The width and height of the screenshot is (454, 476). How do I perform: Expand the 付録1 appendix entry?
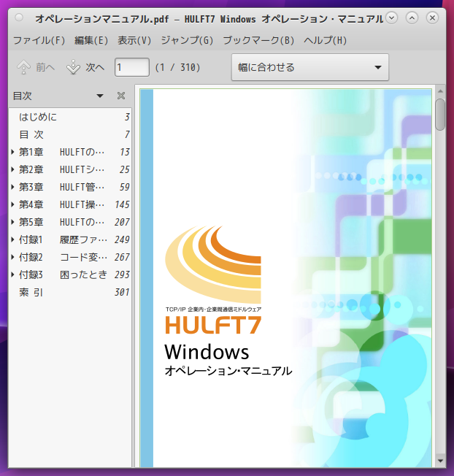12,239
